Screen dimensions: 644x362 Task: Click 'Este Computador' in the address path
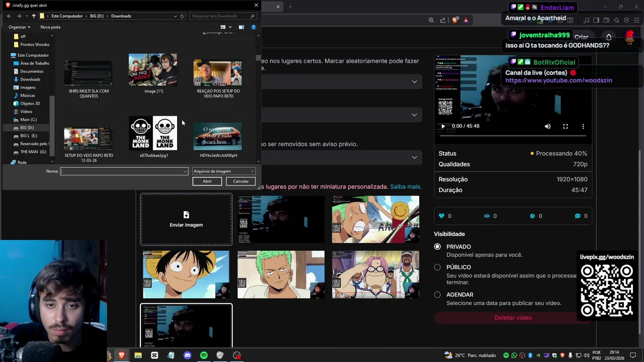click(67, 16)
